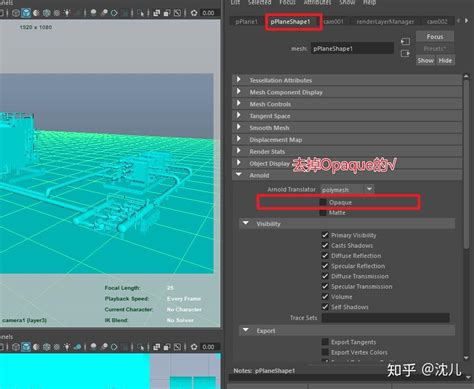
Task: Toggle Use Default Material in the upper viewport toolbar
Action: point(36,13)
